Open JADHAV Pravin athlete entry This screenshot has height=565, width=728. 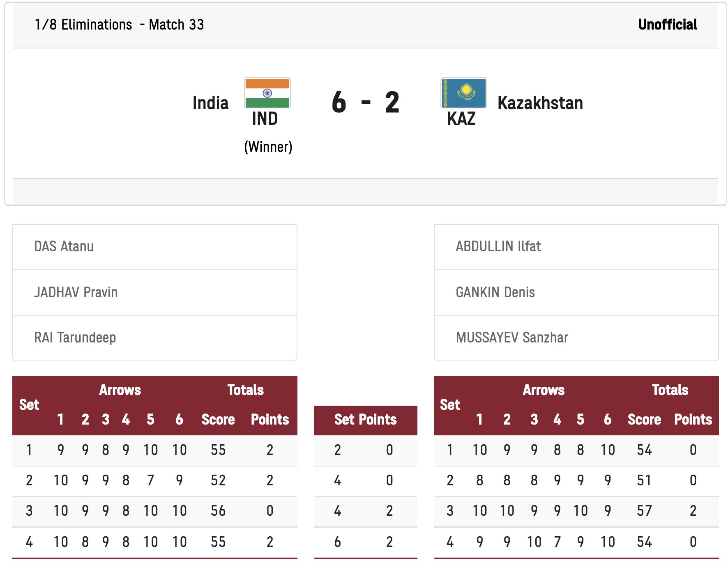pos(76,292)
